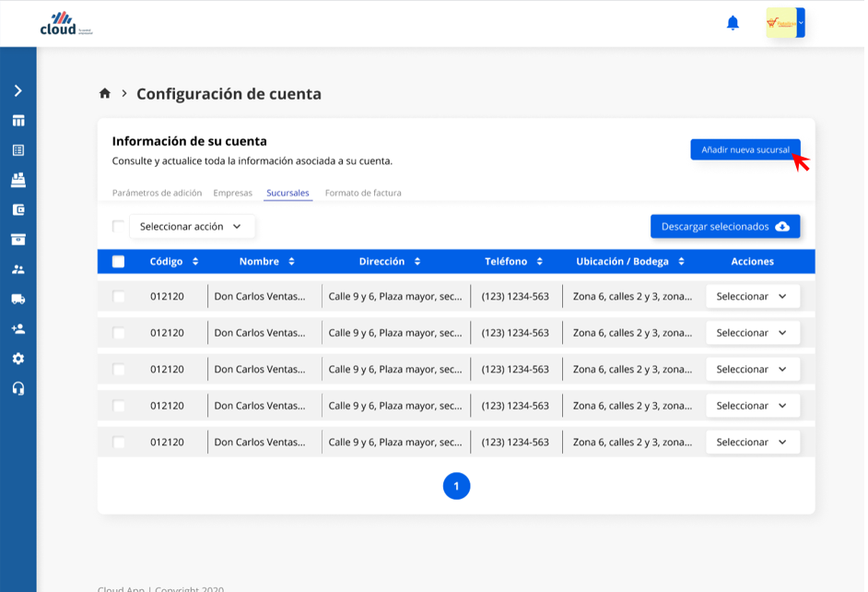
Task: Click the Acciones column header
Action: pyautogui.click(x=752, y=261)
